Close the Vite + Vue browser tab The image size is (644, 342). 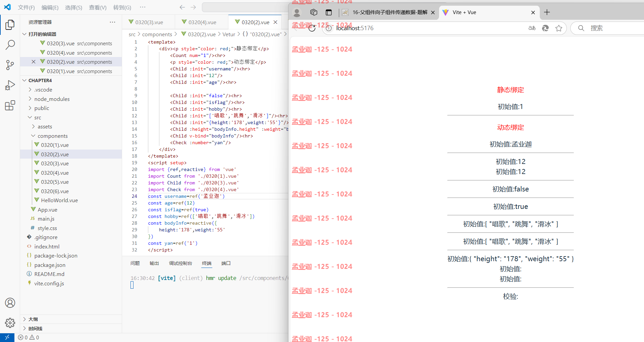[533, 12]
